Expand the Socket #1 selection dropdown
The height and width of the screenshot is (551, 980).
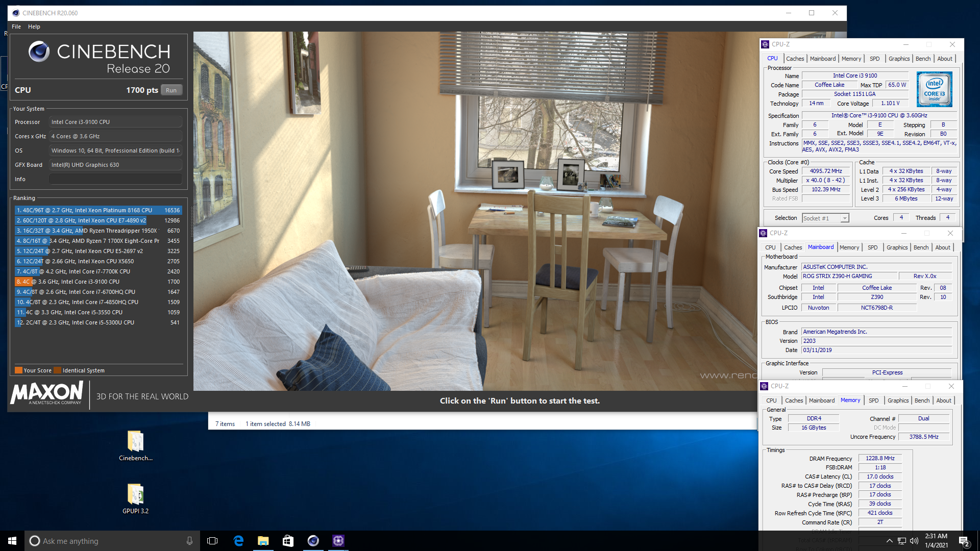click(845, 218)
